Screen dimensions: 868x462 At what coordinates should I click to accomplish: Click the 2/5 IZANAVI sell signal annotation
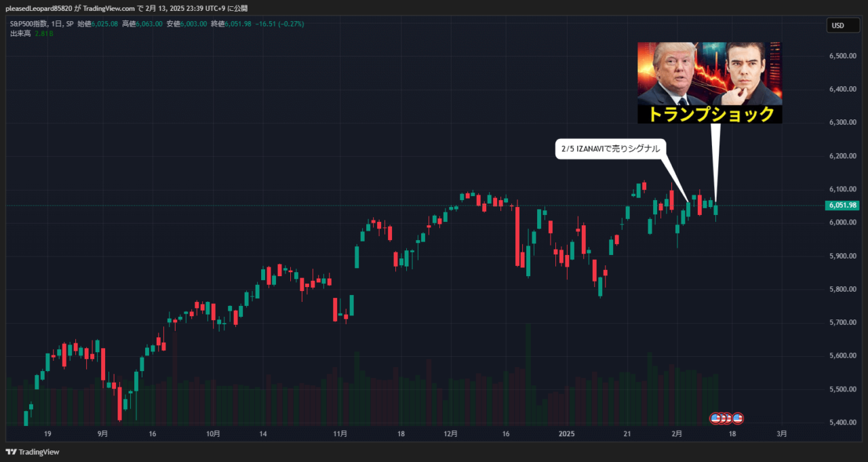click(x=610, y=149)
